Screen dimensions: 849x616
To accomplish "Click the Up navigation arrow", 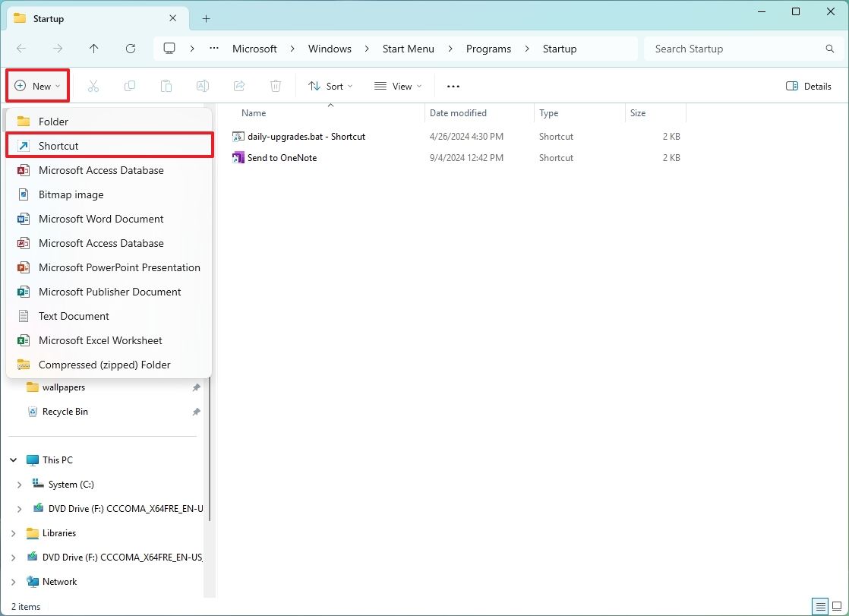I will pos(93,48).
